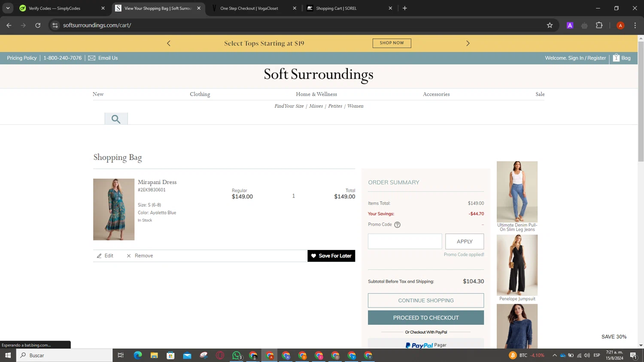Viewport: 644px width, 362px height.
Task: Show previous promo banner with left arrow
Action: coord(169,43)
